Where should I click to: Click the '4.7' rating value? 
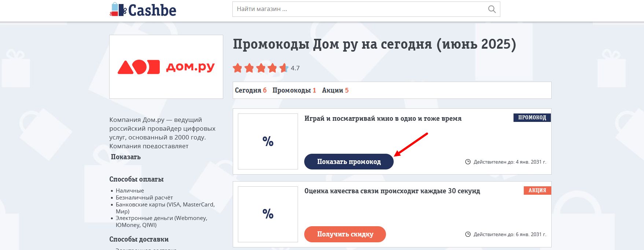295,68
